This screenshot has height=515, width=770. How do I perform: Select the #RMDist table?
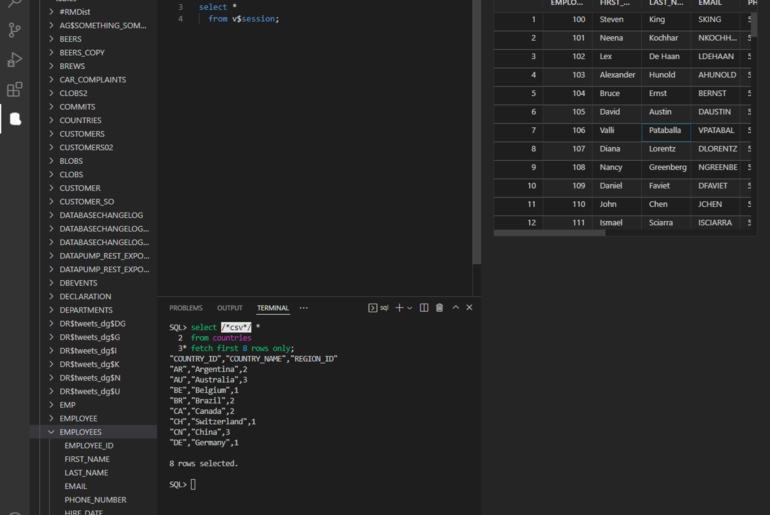75,12
